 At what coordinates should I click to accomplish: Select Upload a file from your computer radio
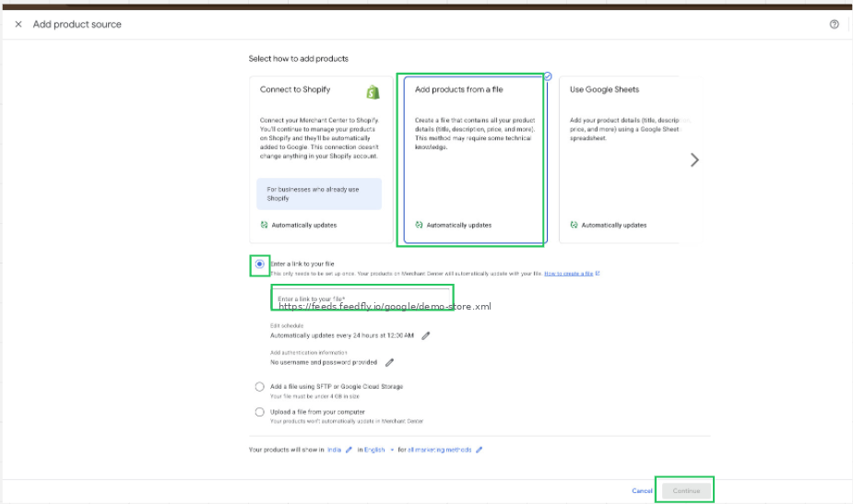pyautogui.click(x=259, y=412)
